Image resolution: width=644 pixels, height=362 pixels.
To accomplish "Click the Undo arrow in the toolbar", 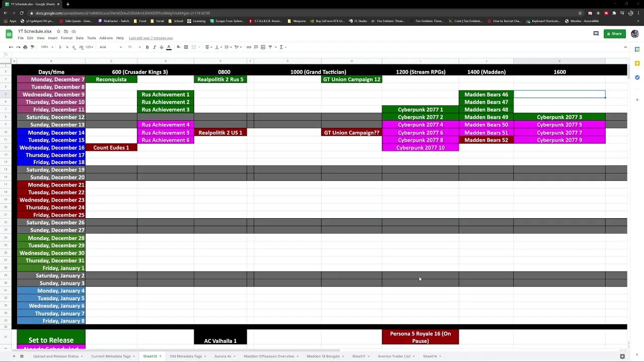I will (11, 47).
